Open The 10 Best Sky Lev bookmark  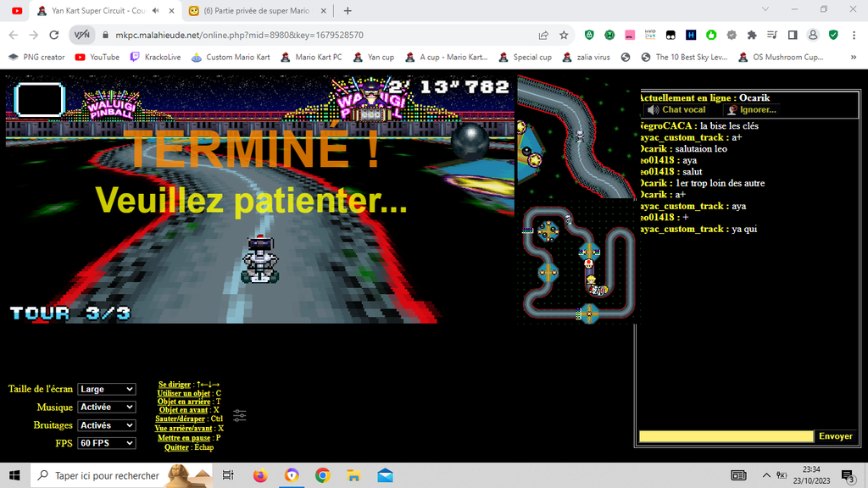(684, 57)
